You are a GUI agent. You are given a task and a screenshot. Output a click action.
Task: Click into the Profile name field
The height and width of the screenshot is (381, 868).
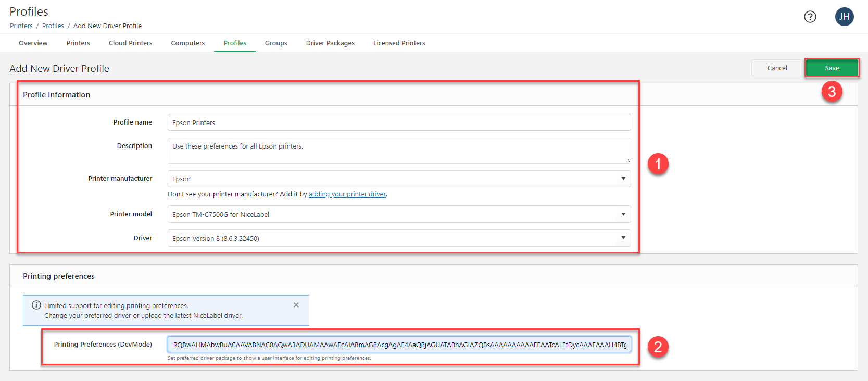tap(398, 122)
